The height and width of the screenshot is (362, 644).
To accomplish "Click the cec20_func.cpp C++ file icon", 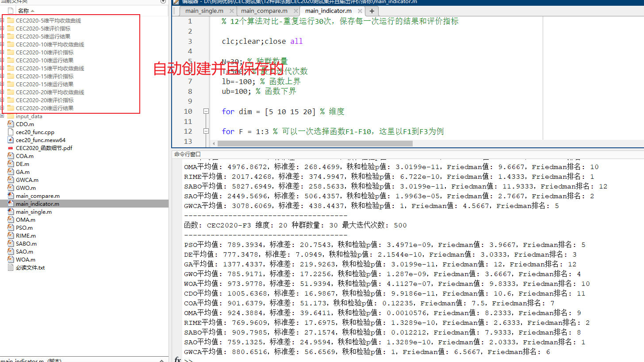I will (10, 132).
